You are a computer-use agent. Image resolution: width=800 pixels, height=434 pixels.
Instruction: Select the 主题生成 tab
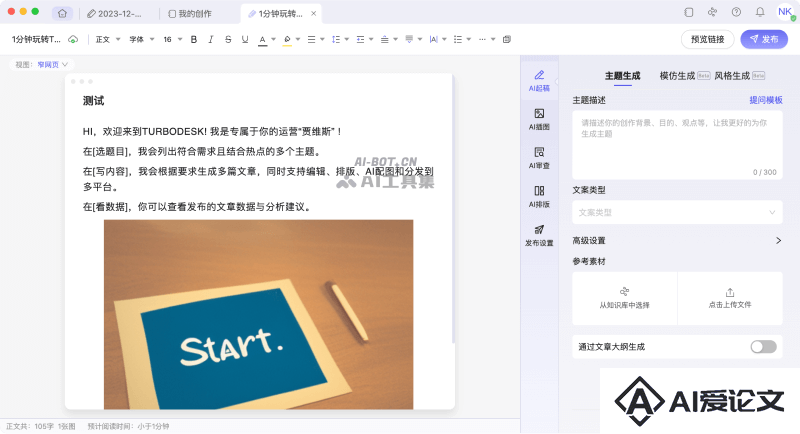[622, 76]
